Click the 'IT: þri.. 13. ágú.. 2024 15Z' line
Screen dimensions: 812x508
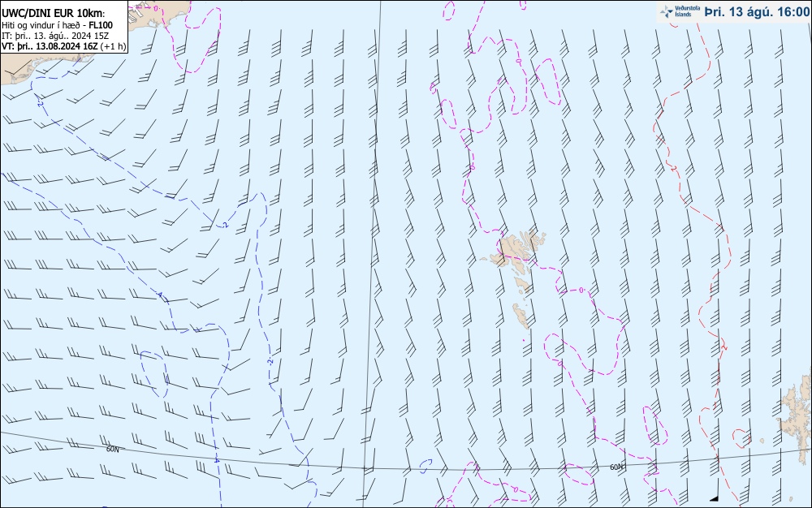tap(55, 36)
